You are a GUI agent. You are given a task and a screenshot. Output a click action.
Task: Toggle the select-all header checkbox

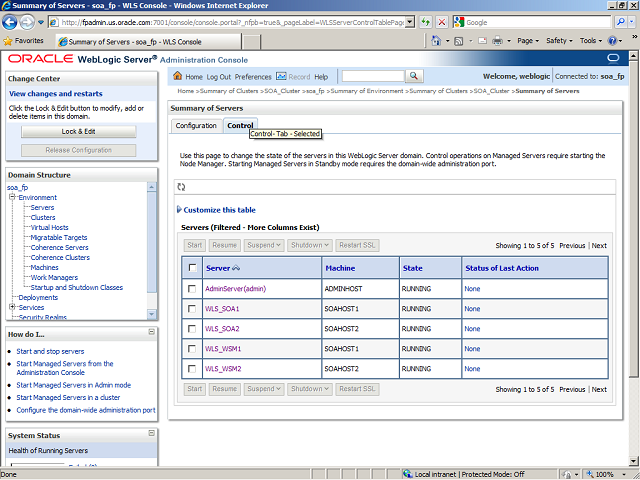pyautogui.click(x=192, y=268)
